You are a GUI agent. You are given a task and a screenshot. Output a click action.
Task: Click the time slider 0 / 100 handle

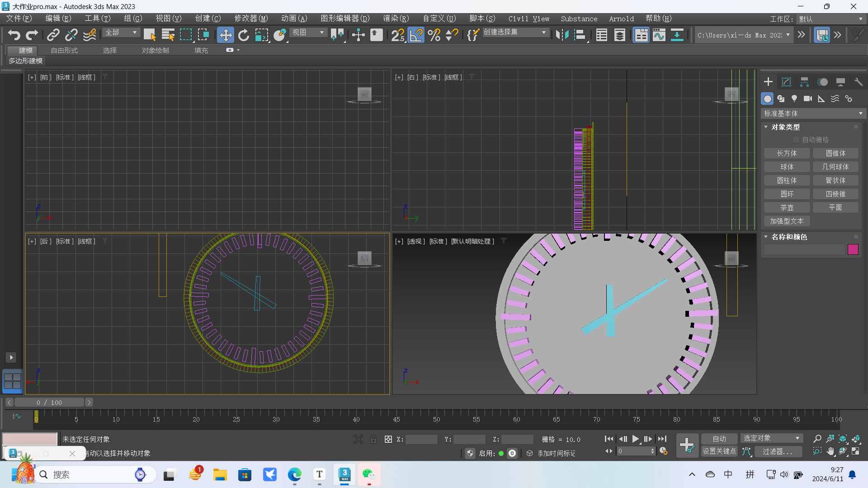click(49, 402)
